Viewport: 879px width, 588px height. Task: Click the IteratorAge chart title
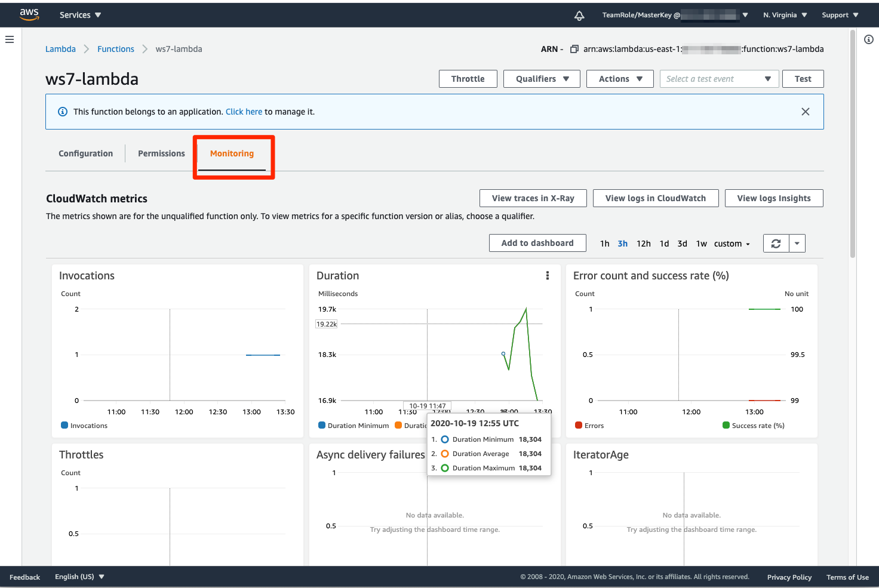(601, 455)
